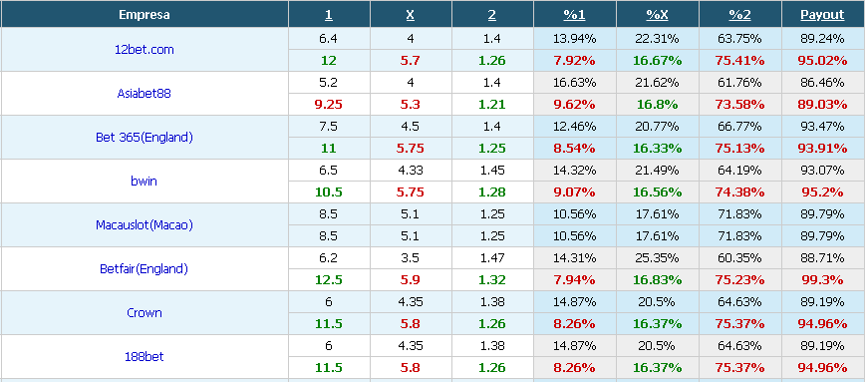The image size is (868, 382).
Task: Click Betfair's green 12.5 home odds
Action: (328, 280)
